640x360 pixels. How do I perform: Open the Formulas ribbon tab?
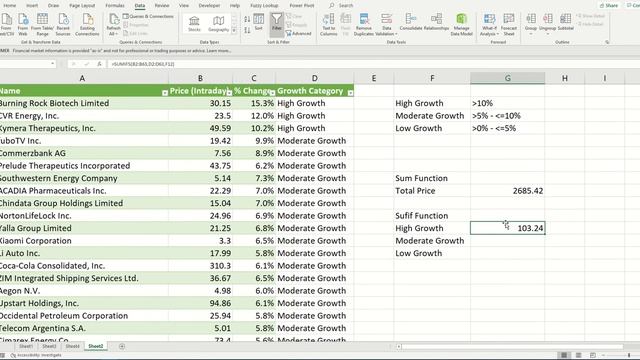115,5
